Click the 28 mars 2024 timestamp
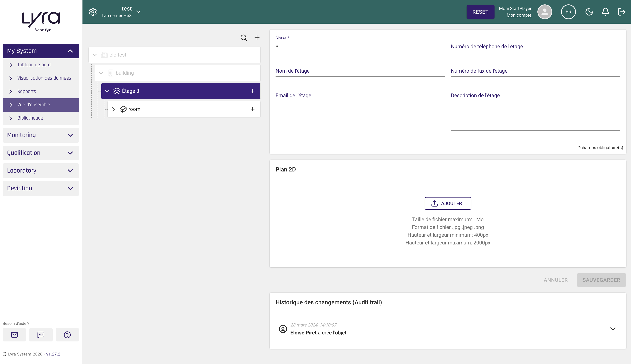This screenshot has width=631, height=364. [313, 325]
